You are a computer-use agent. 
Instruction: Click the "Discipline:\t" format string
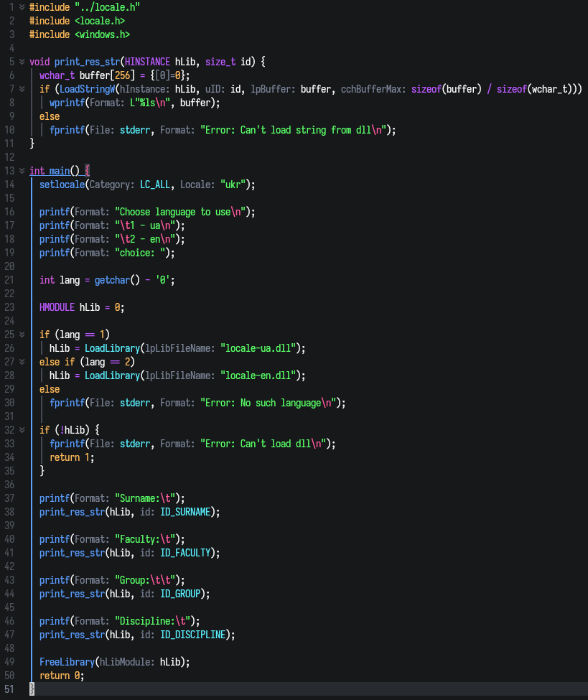pyautogui.click(x=153, y=621)
